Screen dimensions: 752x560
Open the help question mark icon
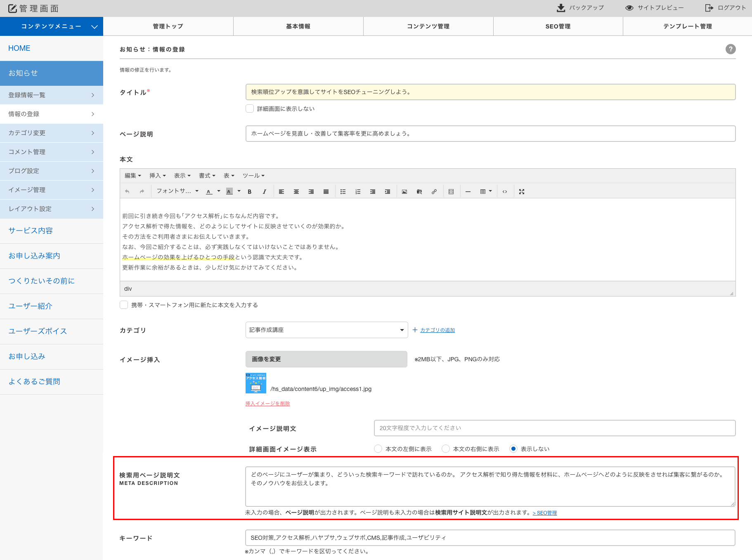(x=731, y=49)
